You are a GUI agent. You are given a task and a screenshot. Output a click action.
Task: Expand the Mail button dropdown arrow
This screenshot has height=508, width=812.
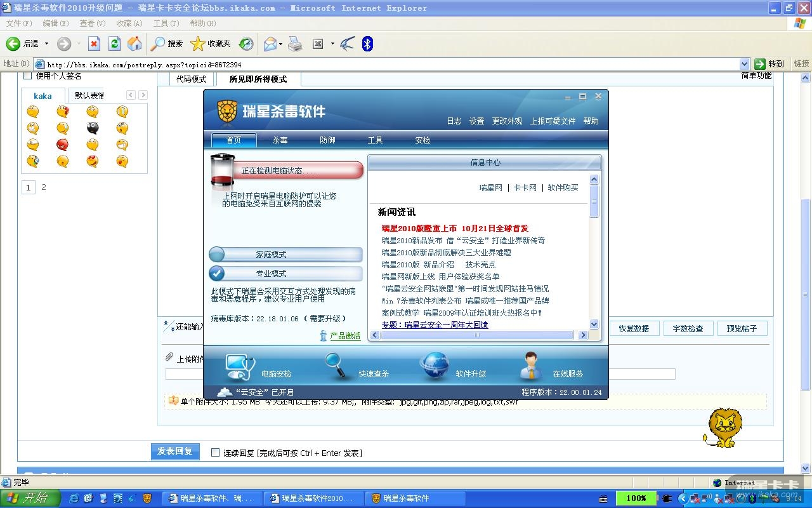[280, 44]
